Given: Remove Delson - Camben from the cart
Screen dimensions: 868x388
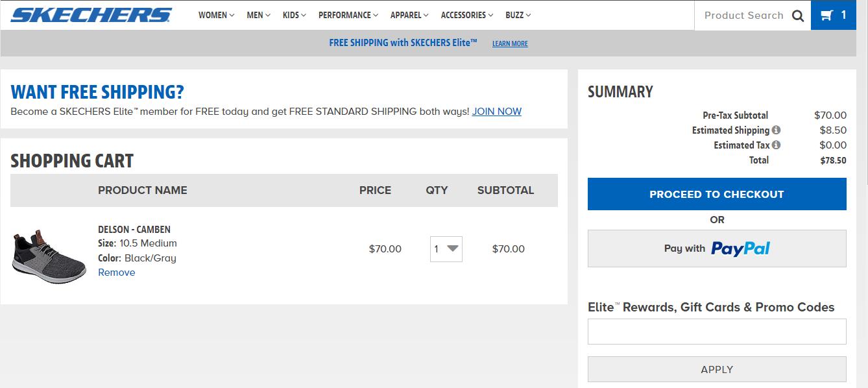Looking at the screenshot, I should [117, 273].
